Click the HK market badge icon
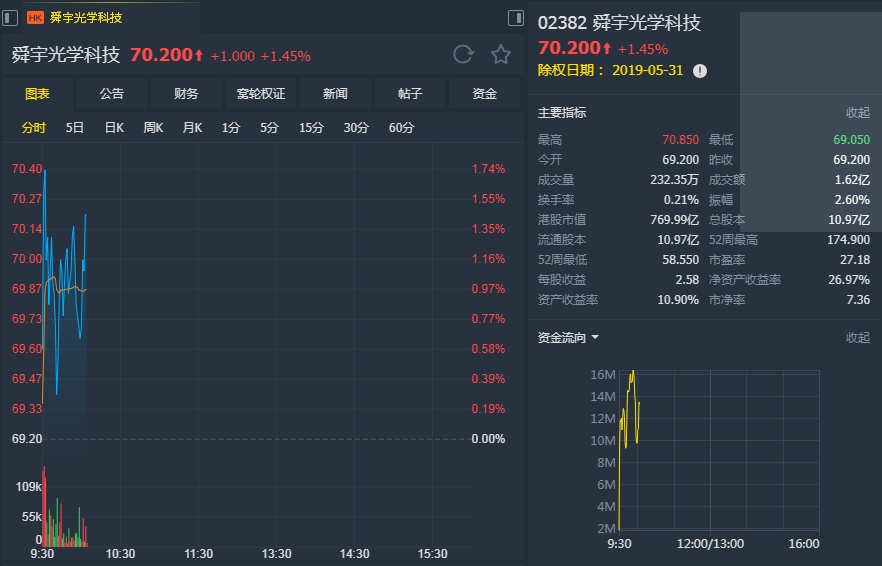 tap(35, 17)
